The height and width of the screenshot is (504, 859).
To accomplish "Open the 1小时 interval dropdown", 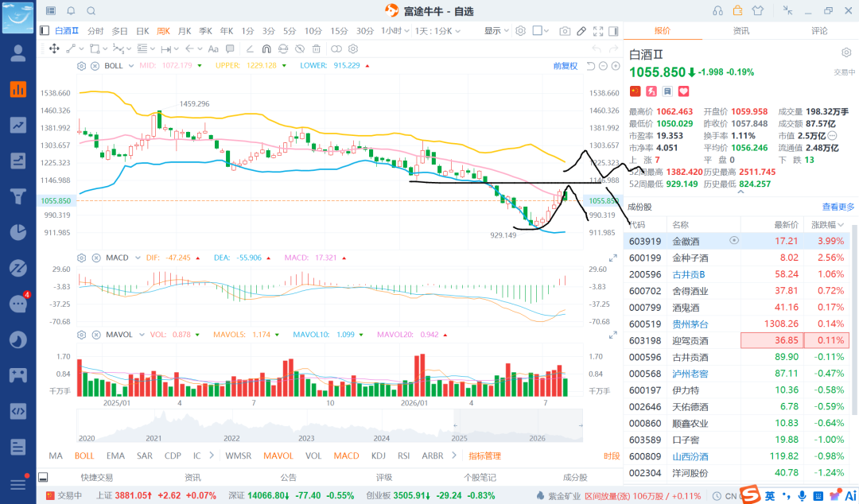I will tap(395, 31).
